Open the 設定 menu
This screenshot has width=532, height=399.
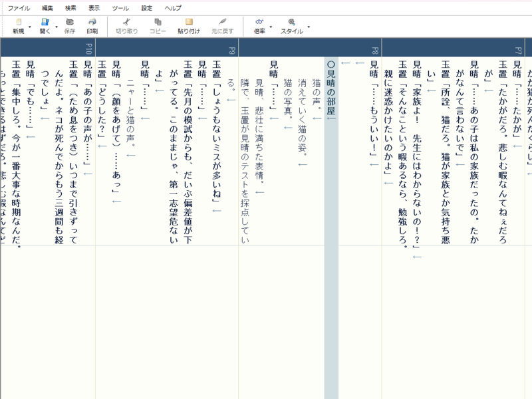pos(146,8)
